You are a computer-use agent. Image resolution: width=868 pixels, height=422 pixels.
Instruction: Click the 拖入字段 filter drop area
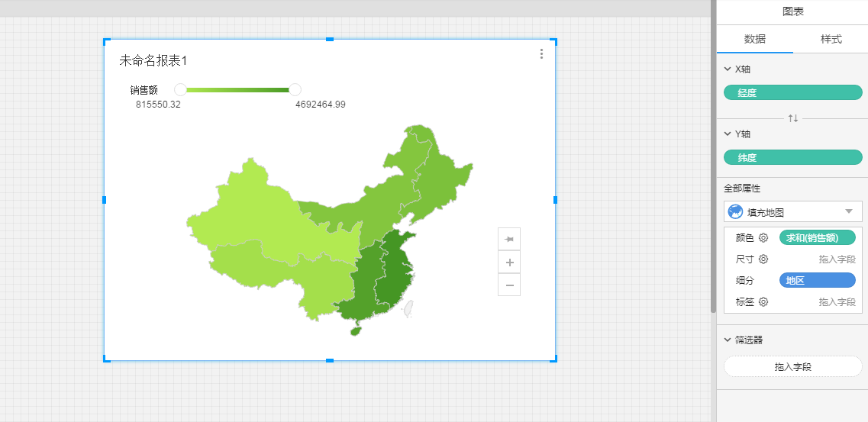[x=793, y=367]
